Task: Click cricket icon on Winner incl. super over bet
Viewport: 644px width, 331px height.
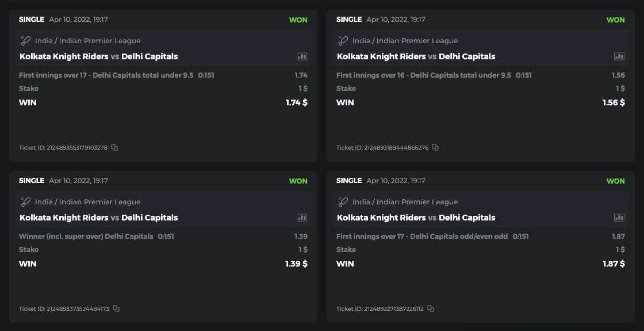Action: tap(25, 202)
